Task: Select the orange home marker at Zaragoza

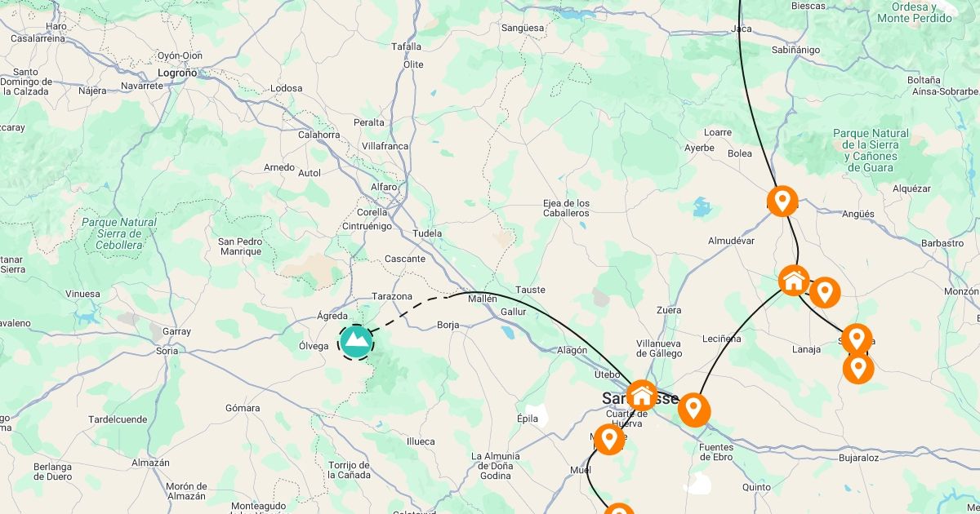Action: (x=643, y=397)
